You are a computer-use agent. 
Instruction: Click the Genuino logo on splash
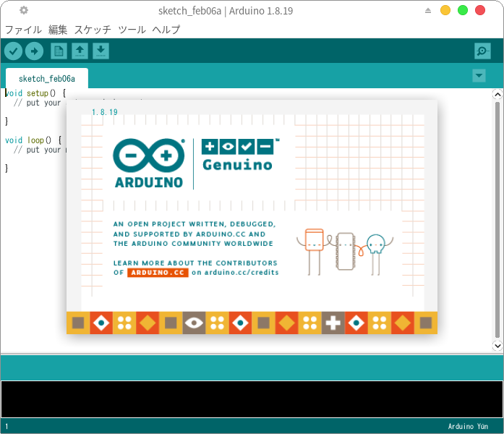[x=240, y=156]
